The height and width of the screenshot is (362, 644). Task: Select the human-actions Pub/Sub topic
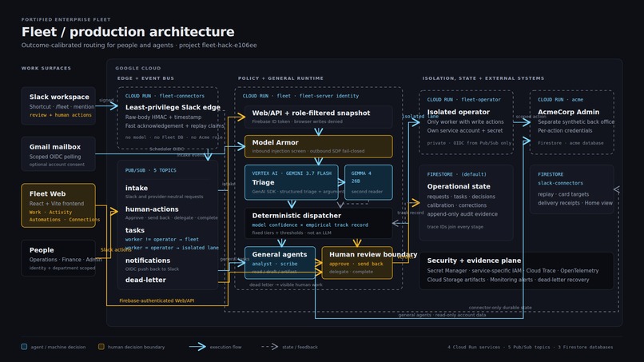[152, 209]
